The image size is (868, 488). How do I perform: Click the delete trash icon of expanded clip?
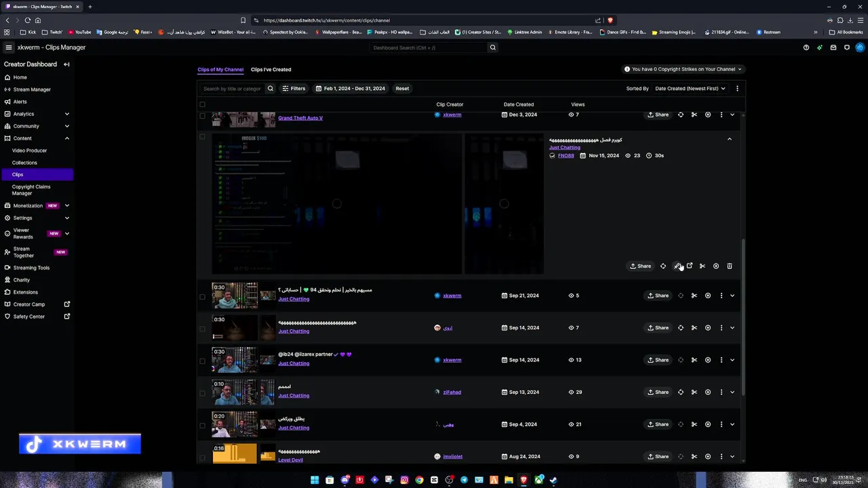click(x=729, y=266)
